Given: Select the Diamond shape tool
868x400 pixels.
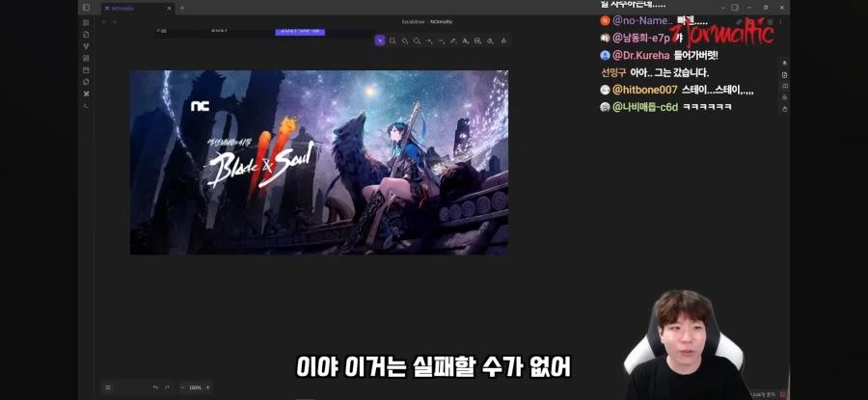Looking at the screenshot, I should pos(405,40).
